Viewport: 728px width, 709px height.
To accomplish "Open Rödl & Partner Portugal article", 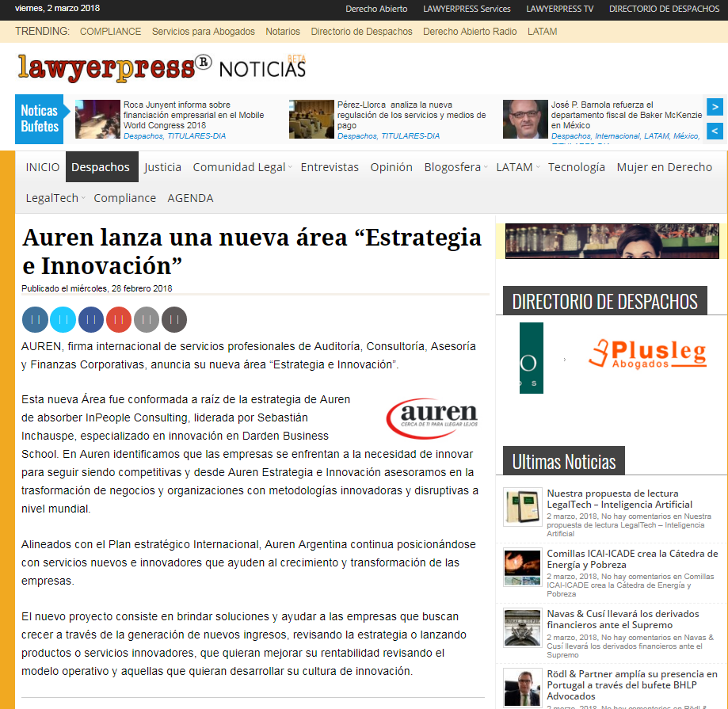I will click(632, 685).
